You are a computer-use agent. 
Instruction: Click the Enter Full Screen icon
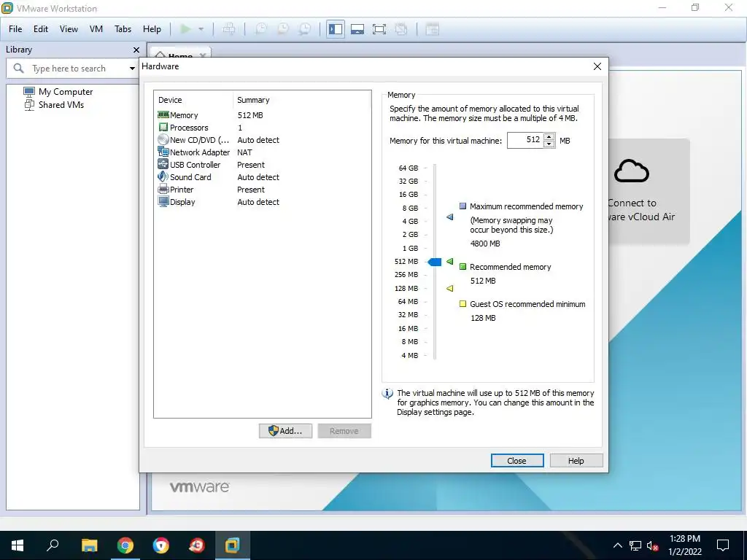[x=379, y=29]
